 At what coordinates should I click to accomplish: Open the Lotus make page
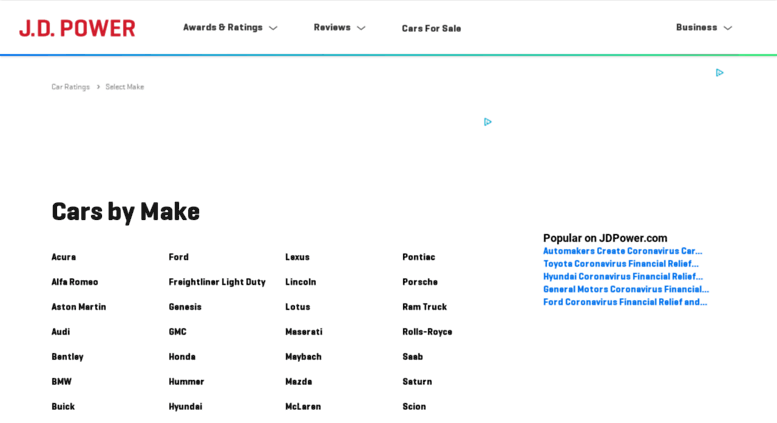click(298, 307)
